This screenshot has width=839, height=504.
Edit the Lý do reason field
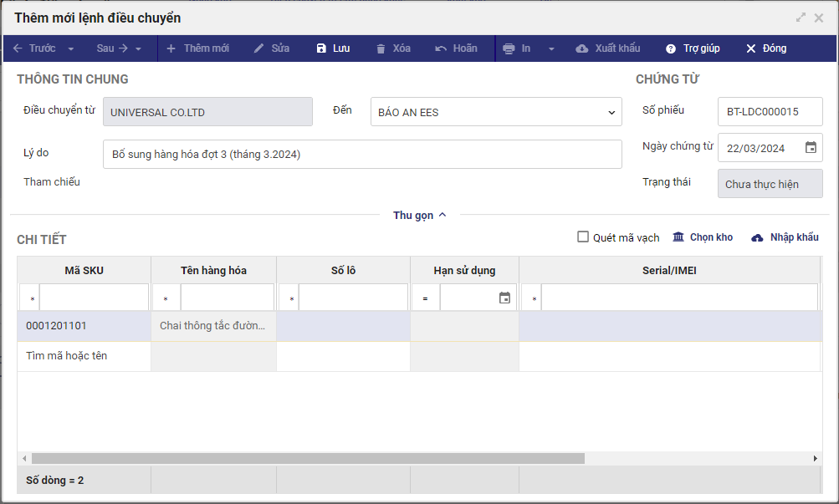362,155
